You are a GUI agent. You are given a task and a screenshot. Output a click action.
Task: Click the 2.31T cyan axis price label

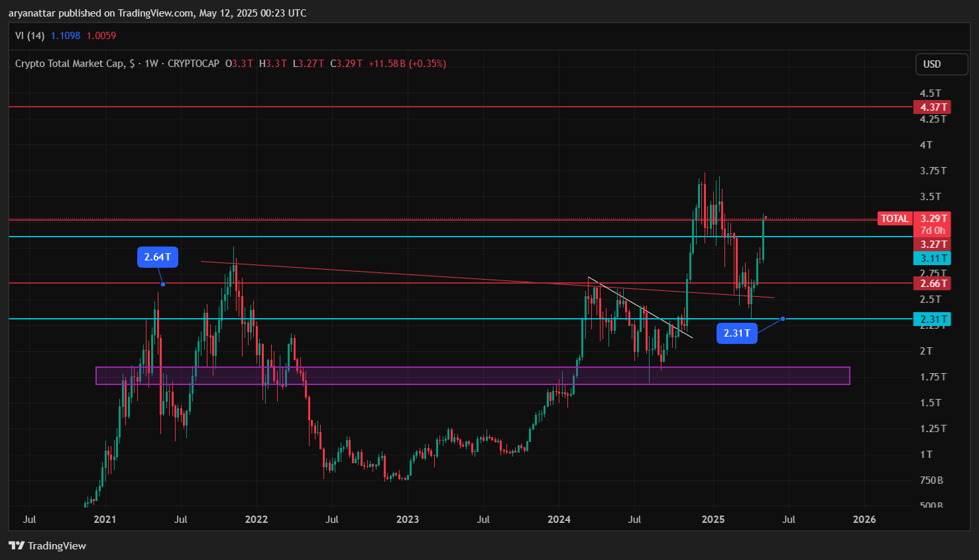point(933,319)
